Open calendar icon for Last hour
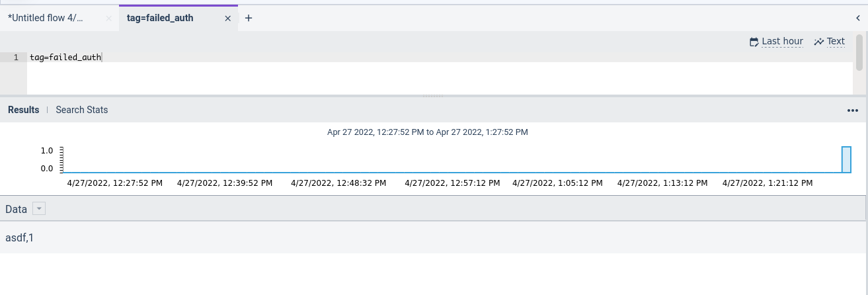Viewport: 868px width, 295px height. (754, 42)
